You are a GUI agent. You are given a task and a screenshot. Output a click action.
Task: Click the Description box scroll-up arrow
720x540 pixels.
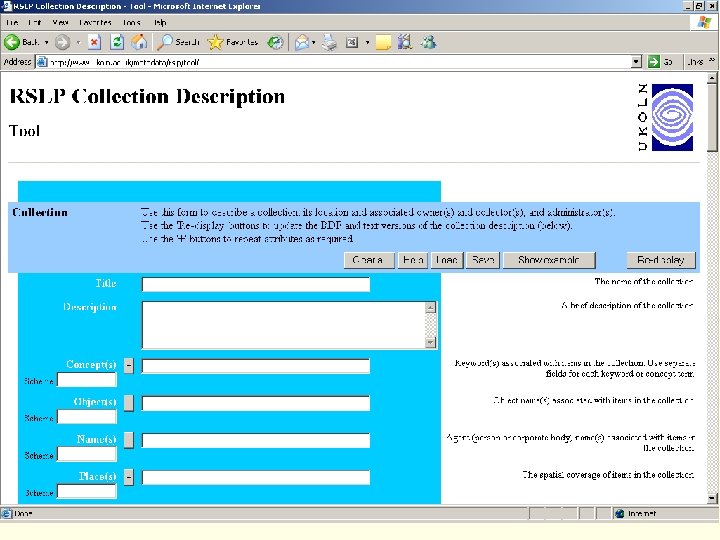coord(430,307)
